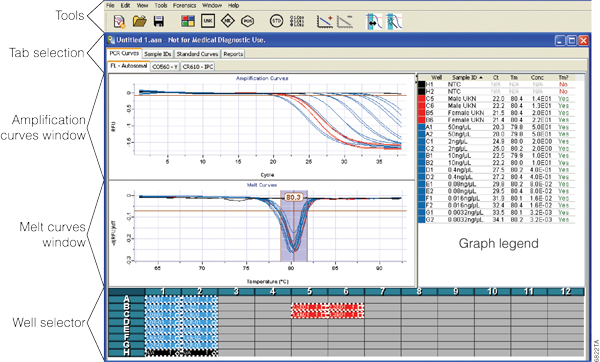Select the A2 50ng/µL legend row
Viewport: 600px width, 362px height.
pos(496,134)
